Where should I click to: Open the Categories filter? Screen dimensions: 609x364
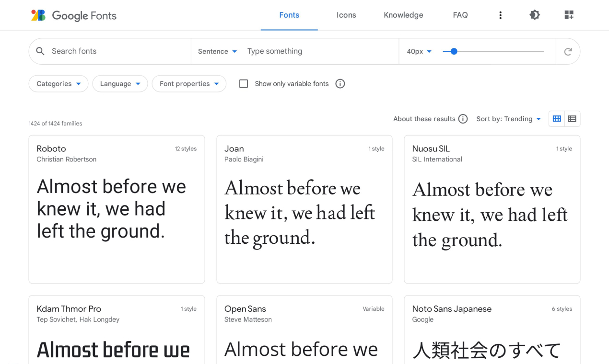58,83
